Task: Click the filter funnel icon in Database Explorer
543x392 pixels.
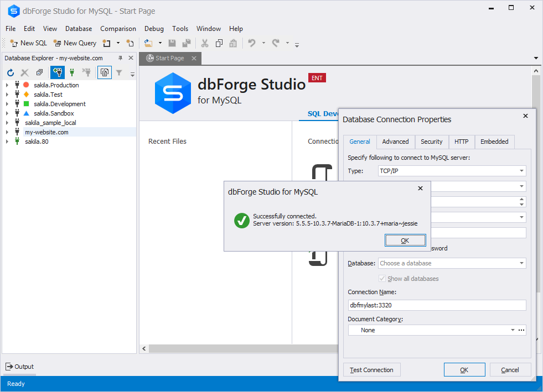Action: [119, 72]
